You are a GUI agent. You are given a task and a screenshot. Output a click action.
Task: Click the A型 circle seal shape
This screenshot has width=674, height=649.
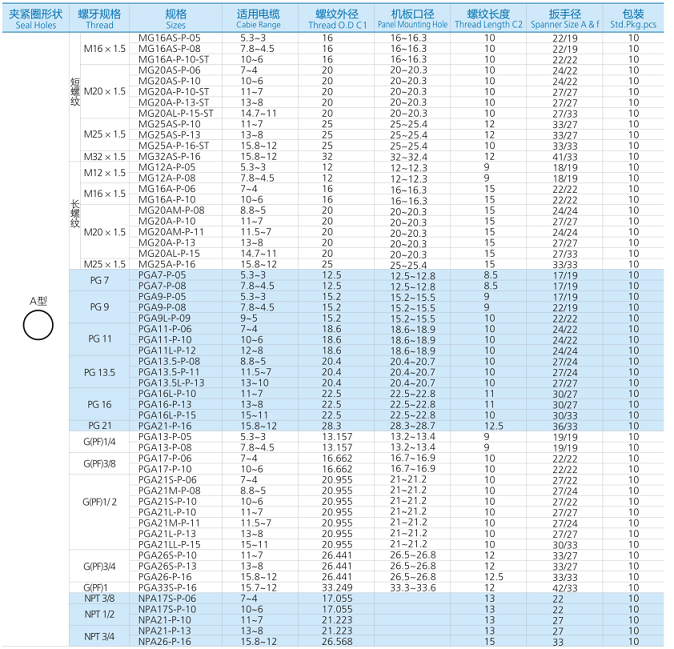coord(38,325)
